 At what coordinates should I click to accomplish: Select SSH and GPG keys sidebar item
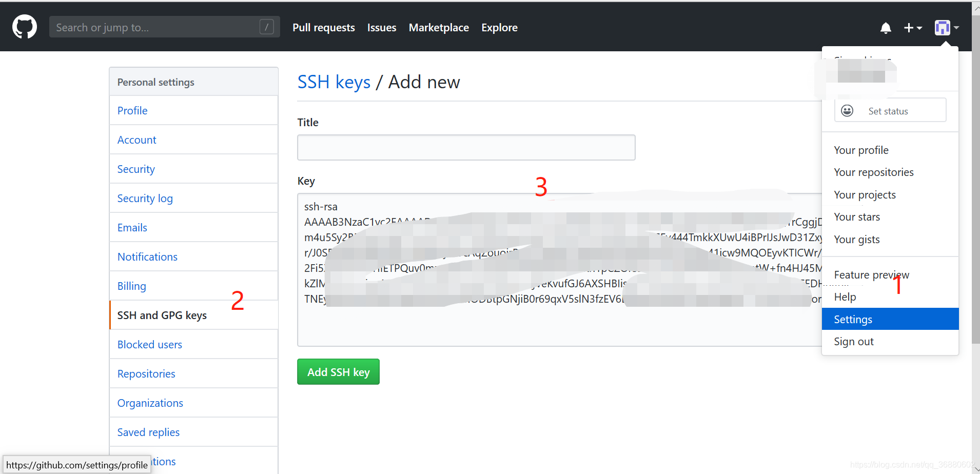tap(193, 315)
